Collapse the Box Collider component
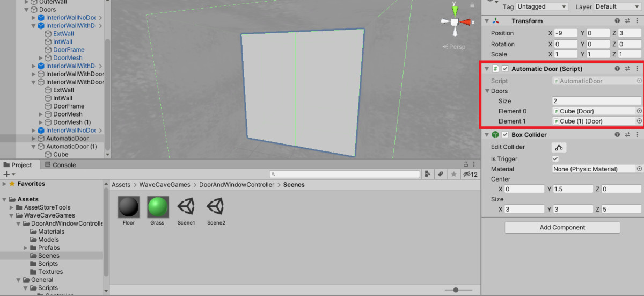Viewport: 644px width, 296px height. (487, 135)
